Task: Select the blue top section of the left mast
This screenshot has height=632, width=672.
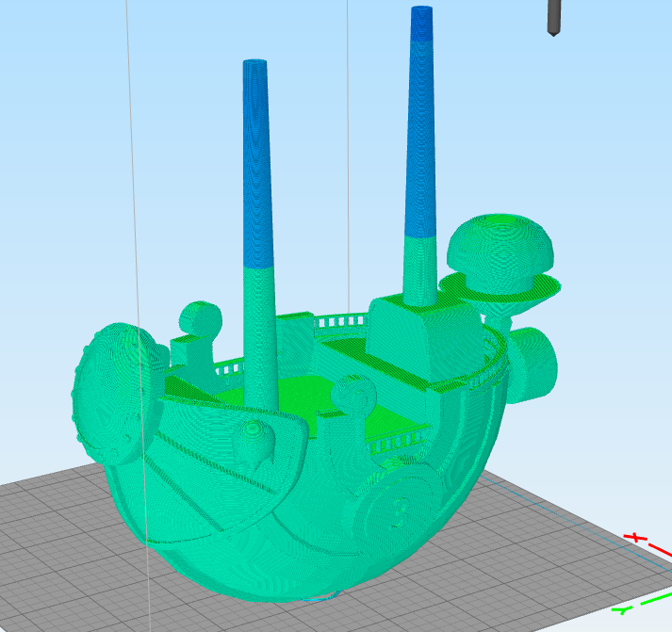Action: point(257,164)
